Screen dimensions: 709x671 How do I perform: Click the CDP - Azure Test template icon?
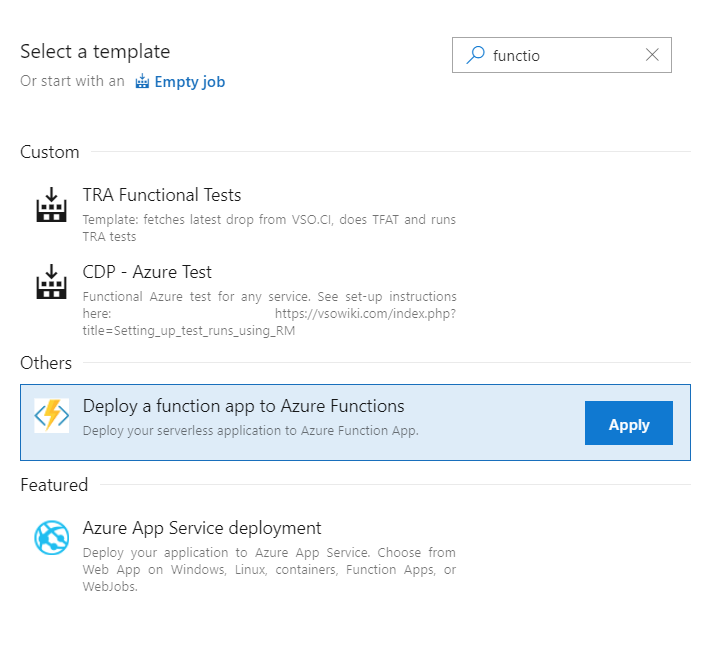(x=50, y=282)
